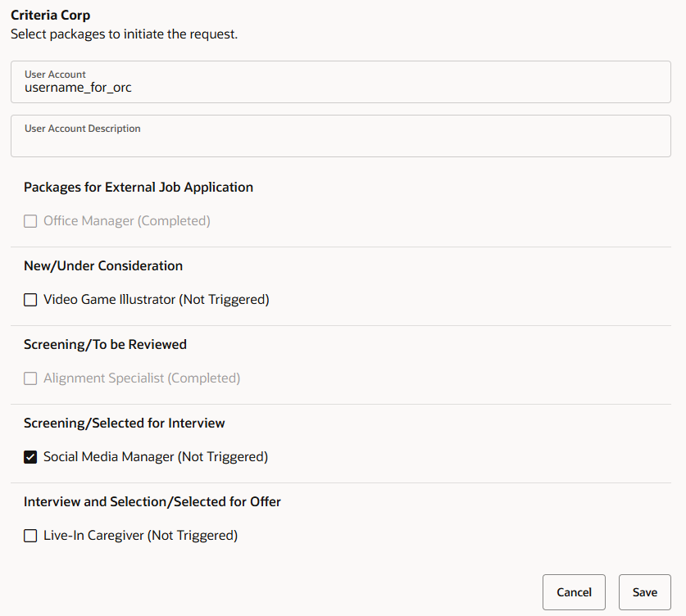
Task: Click the Screening/Selected for Interview heading
Action: (125, 423)
